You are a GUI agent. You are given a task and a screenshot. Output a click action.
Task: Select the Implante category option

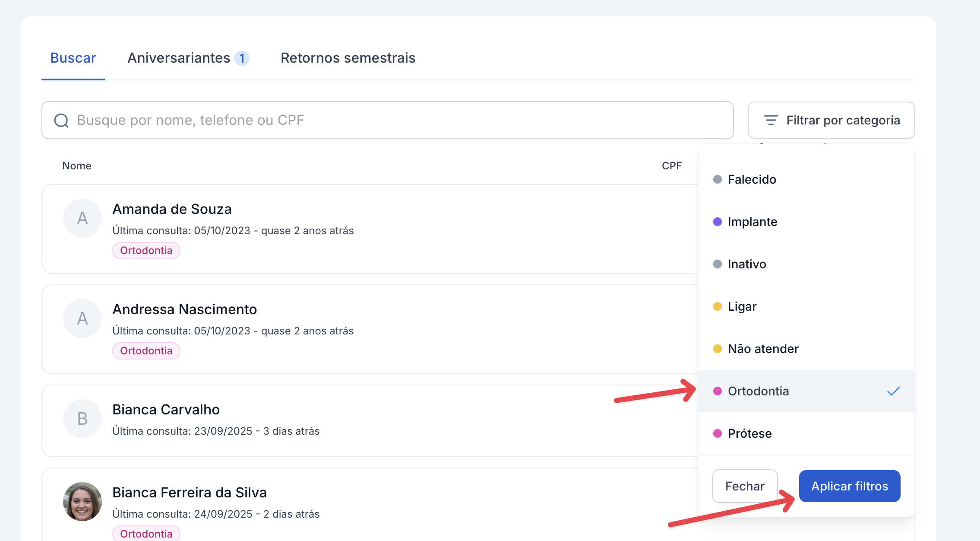coord(752,222)
